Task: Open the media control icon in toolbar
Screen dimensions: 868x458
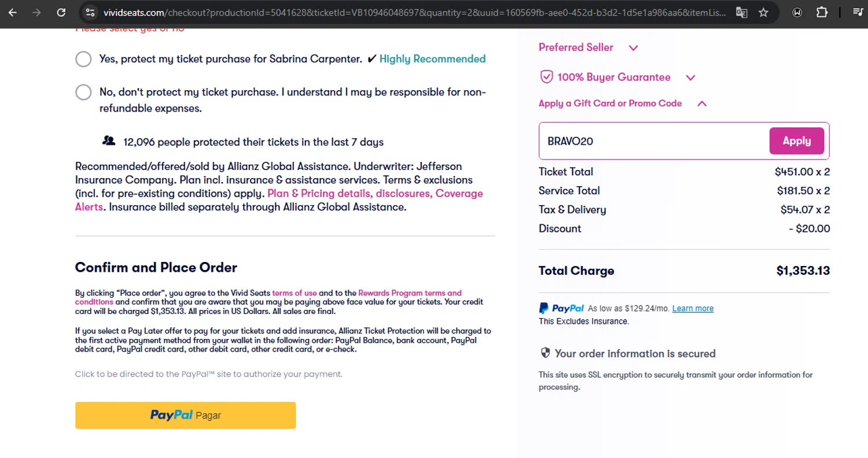Action: [858, 12]
